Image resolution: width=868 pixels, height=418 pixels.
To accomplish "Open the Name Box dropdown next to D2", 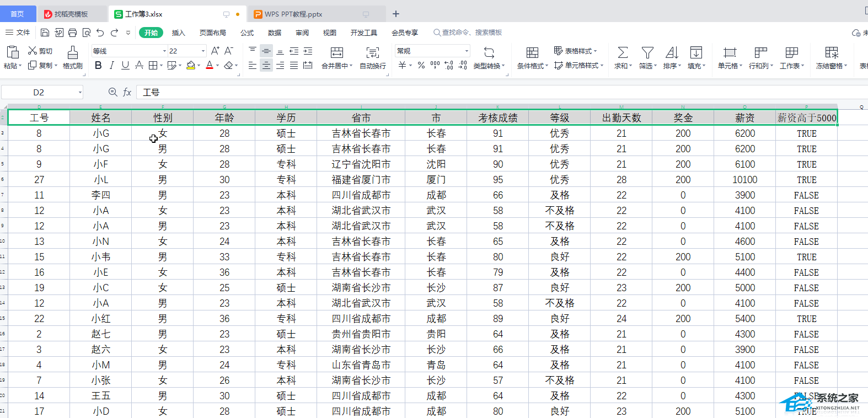I will [80, 93].
